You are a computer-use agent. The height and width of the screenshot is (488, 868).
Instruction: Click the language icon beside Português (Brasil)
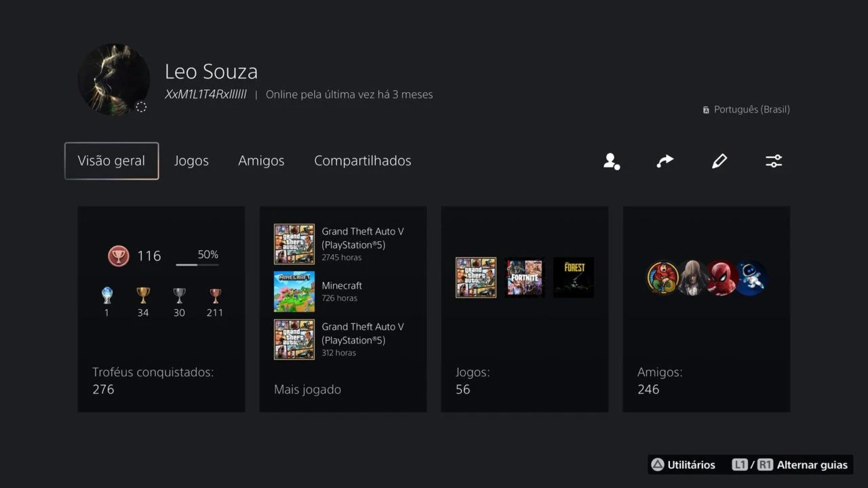click(706, 110)
